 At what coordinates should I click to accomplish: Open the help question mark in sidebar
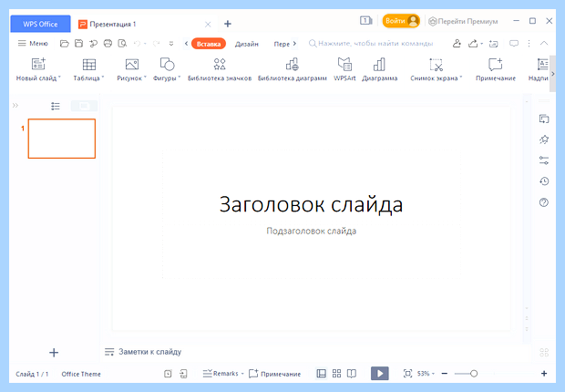(x=544, y=202)
